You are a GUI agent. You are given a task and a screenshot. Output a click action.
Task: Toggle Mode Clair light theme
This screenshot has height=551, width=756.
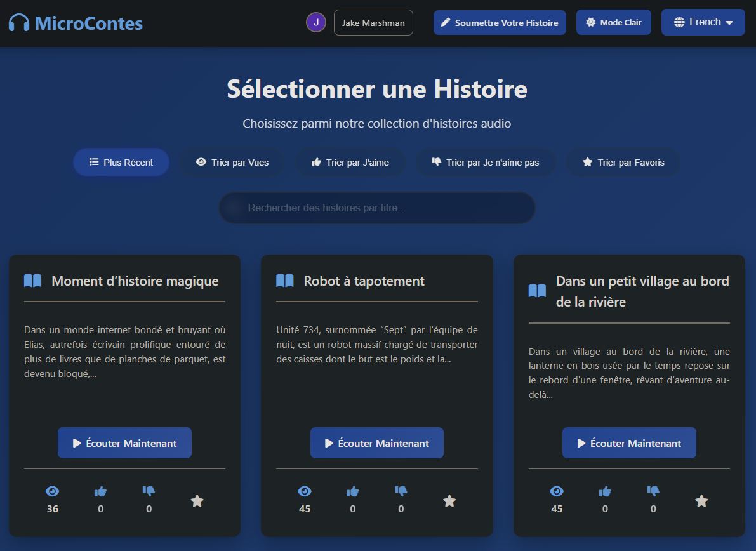pyautogui.click(x=613, y=22)
